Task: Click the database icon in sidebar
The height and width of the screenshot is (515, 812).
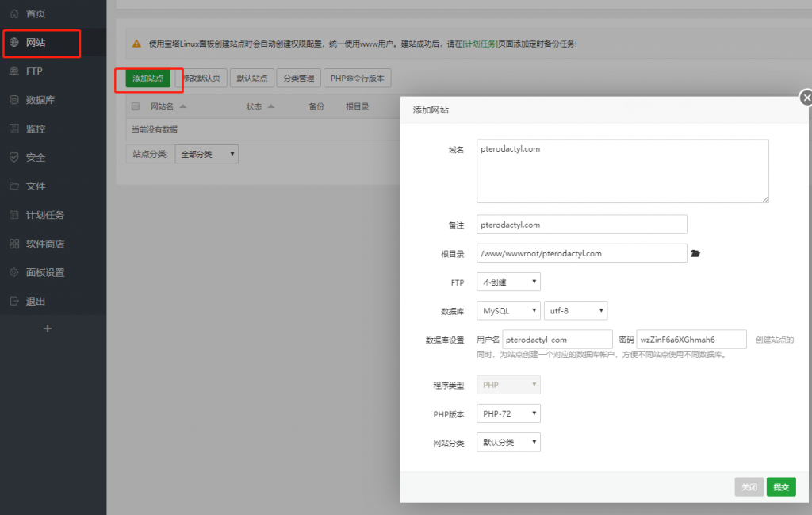Action: point(13,100)
